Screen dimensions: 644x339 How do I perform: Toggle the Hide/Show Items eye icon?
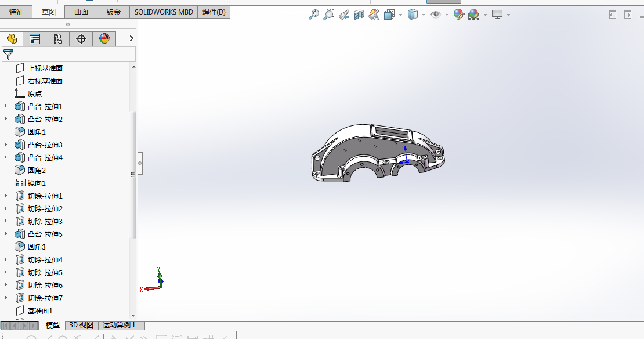(435, 15)
